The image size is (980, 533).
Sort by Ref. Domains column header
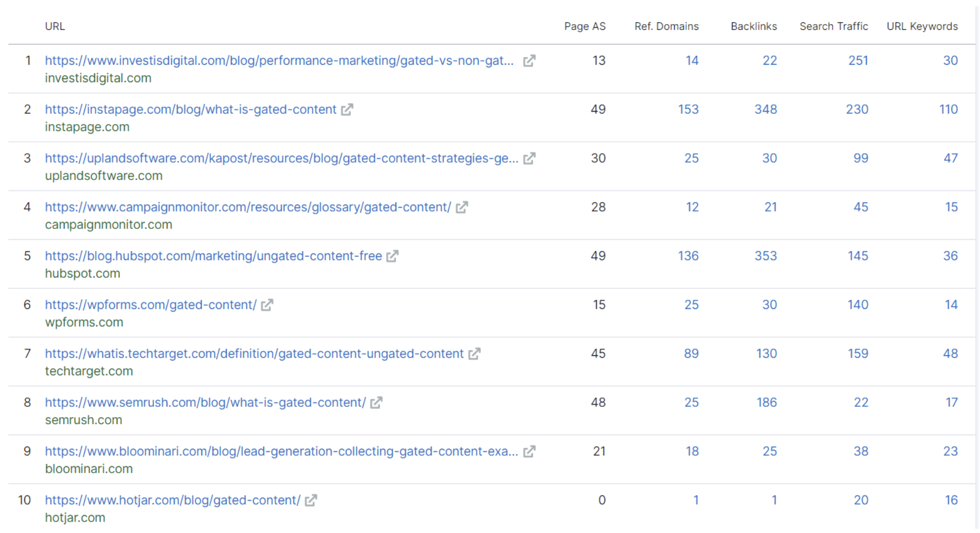click(x=666, y=26)
